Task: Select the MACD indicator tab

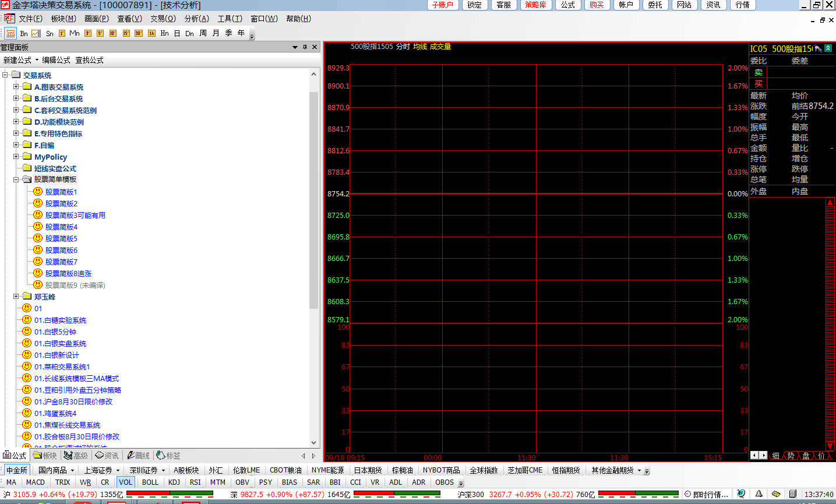Action: point(36,482)
